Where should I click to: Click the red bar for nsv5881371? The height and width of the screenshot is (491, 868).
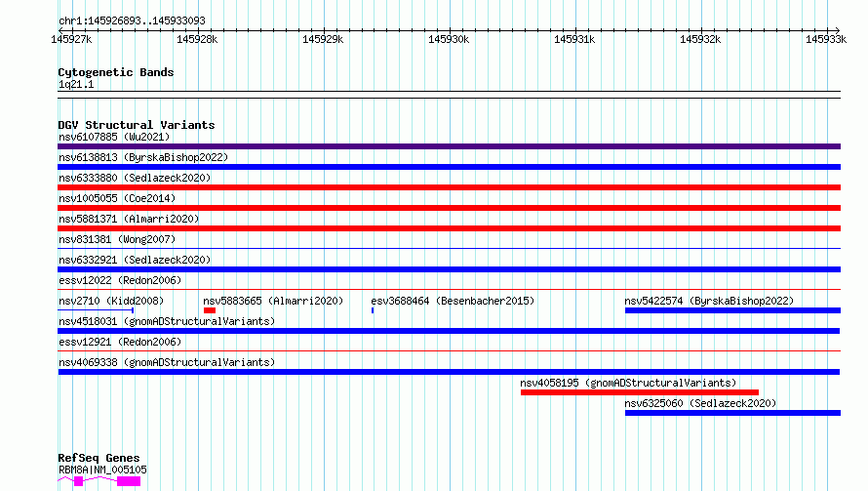(449, 228)
